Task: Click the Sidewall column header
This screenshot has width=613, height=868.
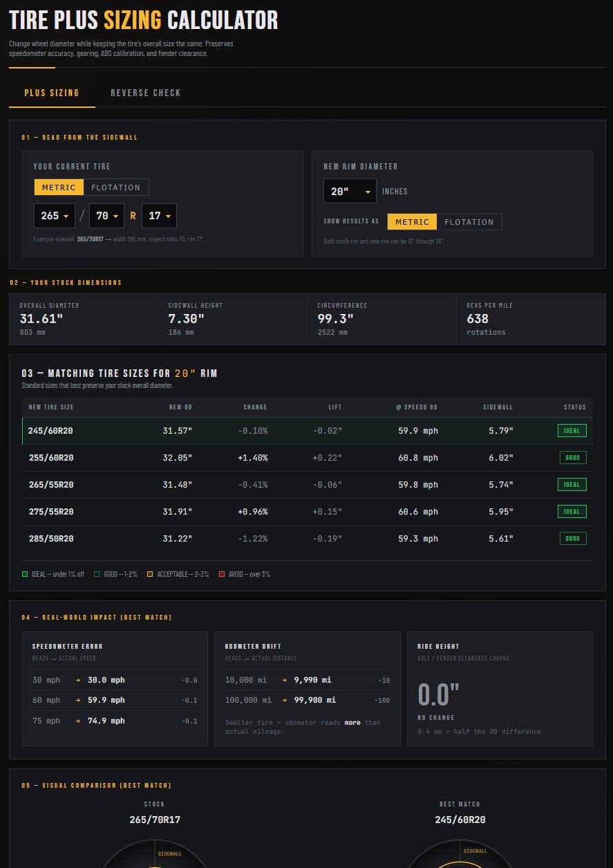Action: click(x=498, y=407)
